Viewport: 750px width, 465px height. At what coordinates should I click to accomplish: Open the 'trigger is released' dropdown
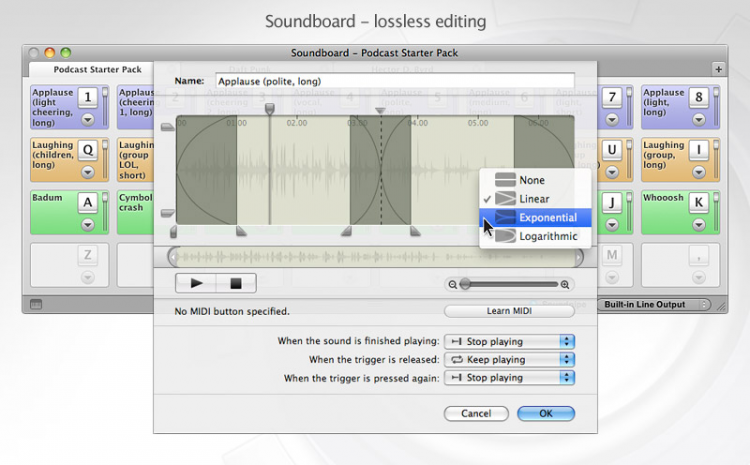point(510,359)
